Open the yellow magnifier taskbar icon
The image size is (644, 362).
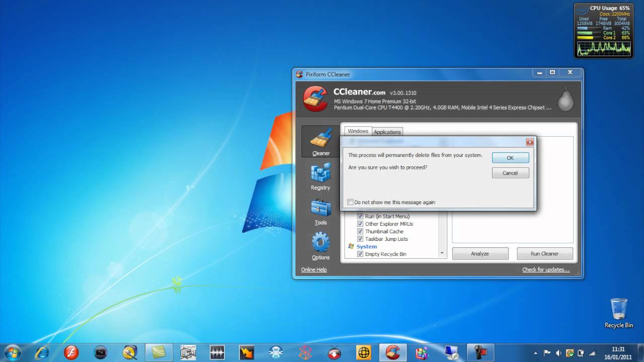coord(130,352)
